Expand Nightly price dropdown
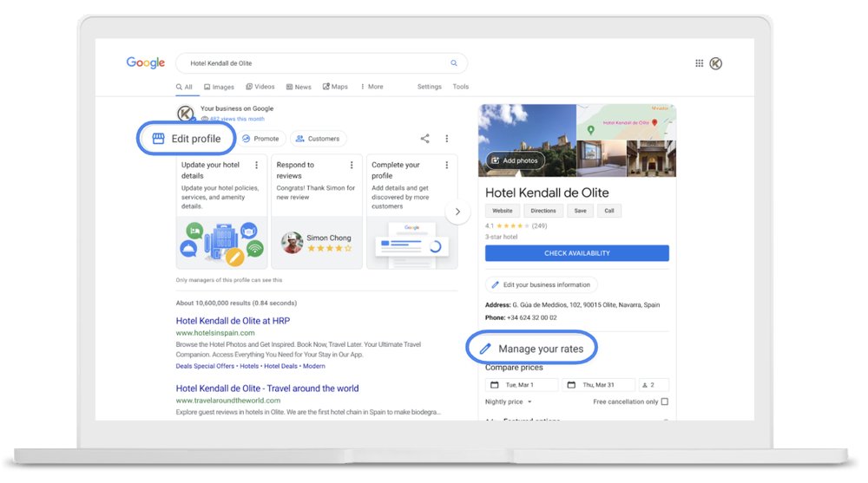This screenshot has height=483, width=868. [x=508, y=401]
